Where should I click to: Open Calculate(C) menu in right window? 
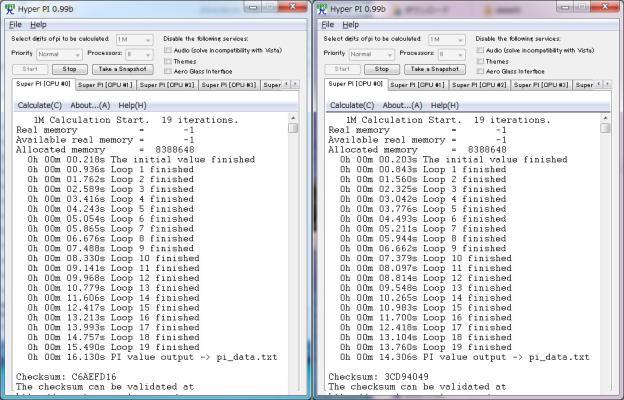click(352, 105)
